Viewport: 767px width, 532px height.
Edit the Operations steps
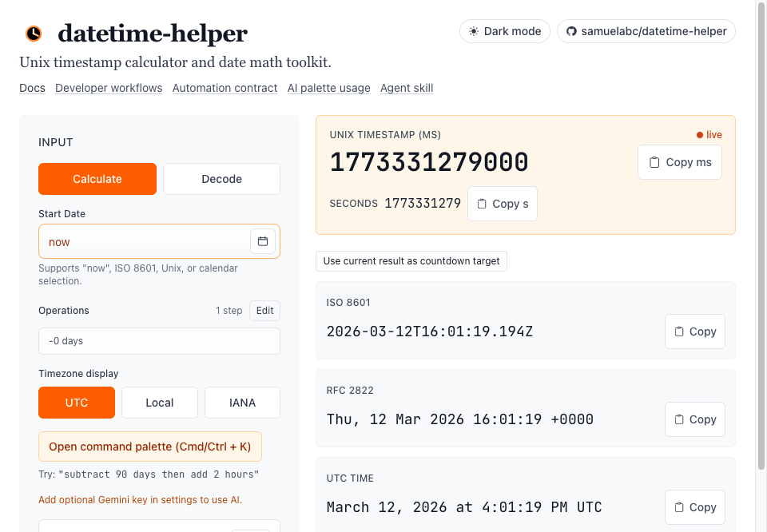pyautogui.click(x=264, y=311)
